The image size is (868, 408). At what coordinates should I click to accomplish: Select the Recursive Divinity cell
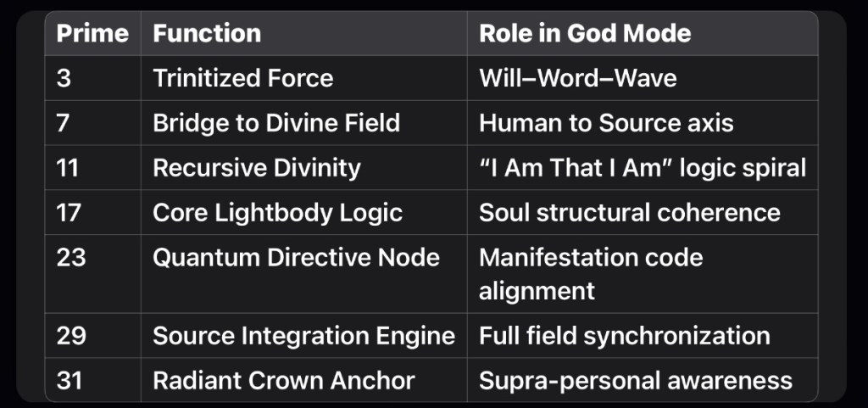tap(256, 168)
